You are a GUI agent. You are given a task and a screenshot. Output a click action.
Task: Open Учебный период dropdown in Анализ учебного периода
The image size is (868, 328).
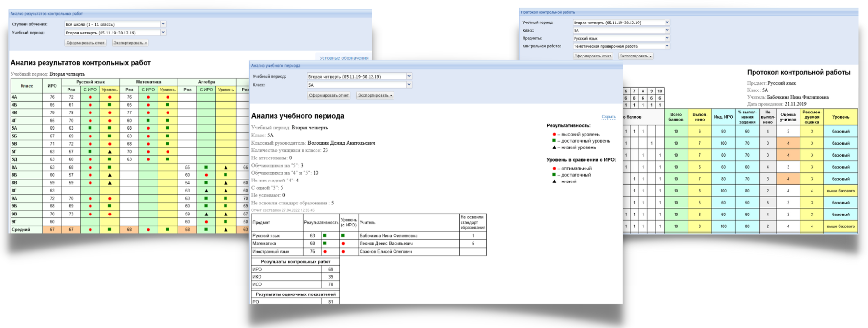tap(359, 76)
